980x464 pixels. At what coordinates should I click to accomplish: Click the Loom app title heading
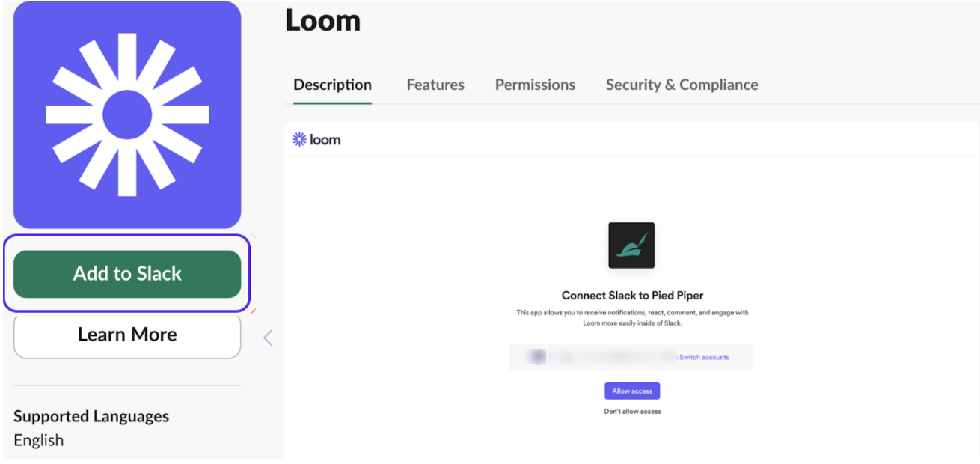[323, 20]
